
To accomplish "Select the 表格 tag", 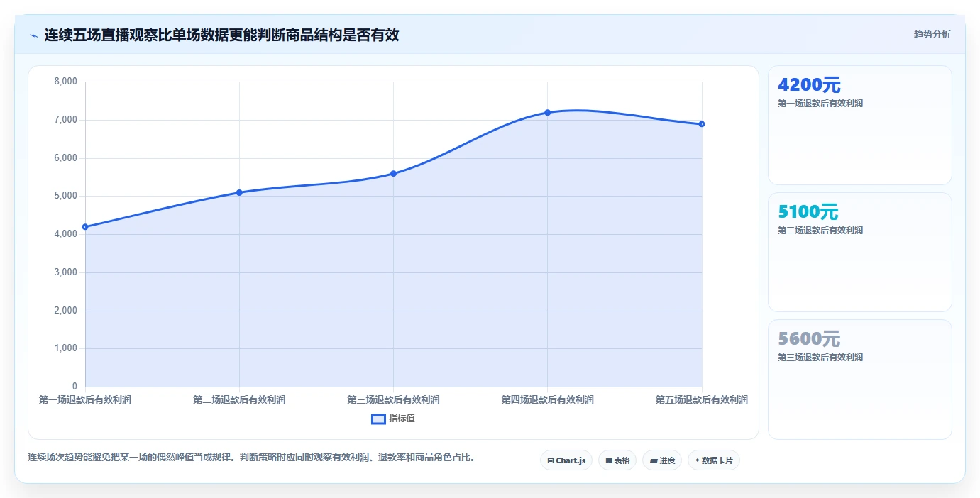I will click(x=617, y=460).
